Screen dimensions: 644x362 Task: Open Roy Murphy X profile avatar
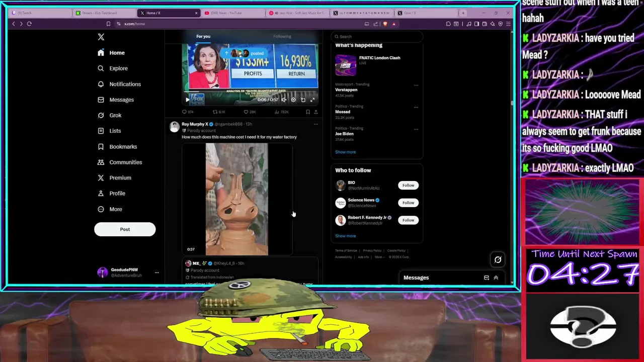pos(174,127)
